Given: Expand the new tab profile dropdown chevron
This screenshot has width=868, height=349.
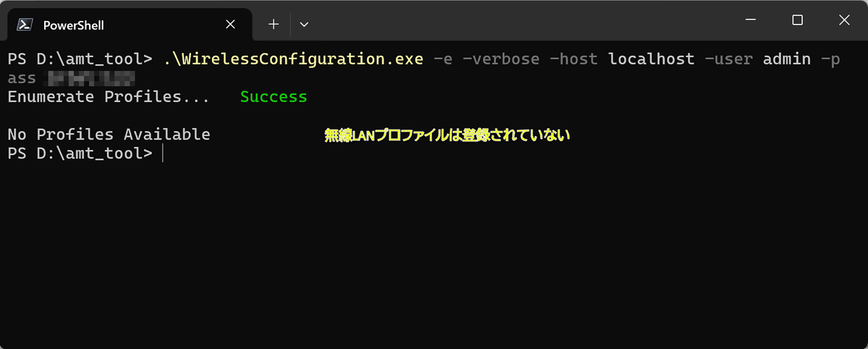Looking at the screenshot, I should pyautogui.click(x=305, y=24).
